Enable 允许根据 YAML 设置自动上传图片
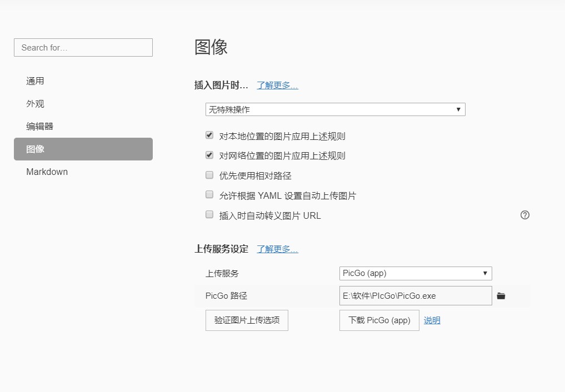Image resolution: width=565 pixels, height=392 pixels. (x=209, y=194)
